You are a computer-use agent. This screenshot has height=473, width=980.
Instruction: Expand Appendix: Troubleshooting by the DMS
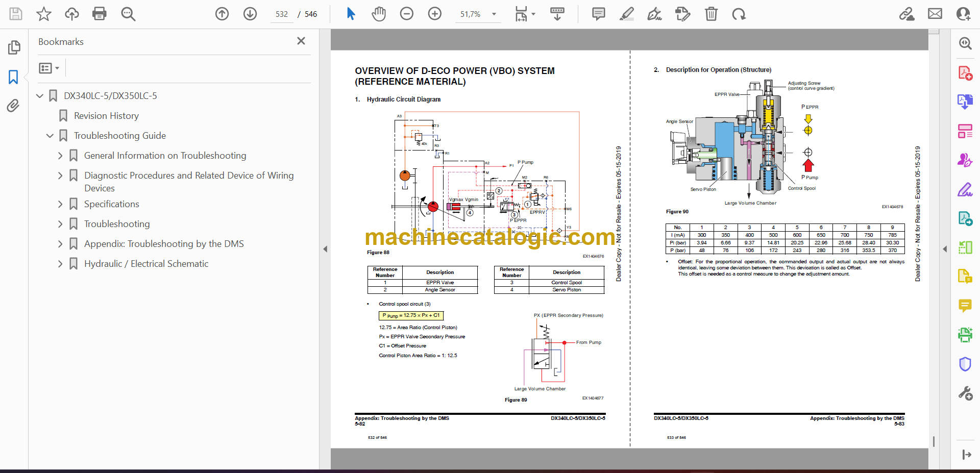(x=60, y=244)
